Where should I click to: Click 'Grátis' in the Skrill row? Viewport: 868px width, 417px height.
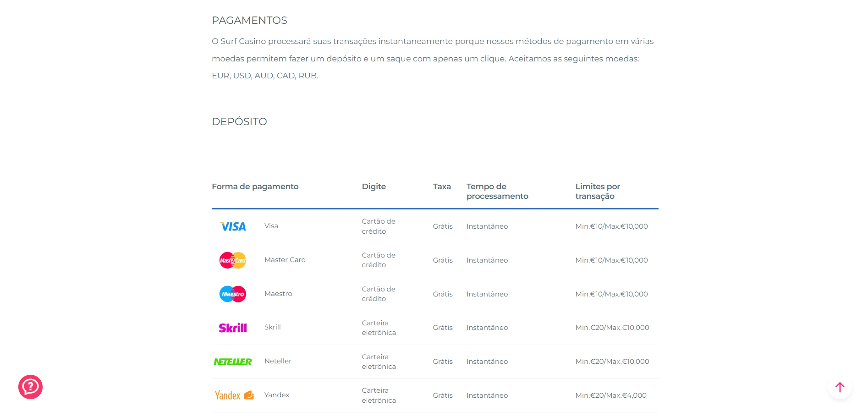coord(443,328)
